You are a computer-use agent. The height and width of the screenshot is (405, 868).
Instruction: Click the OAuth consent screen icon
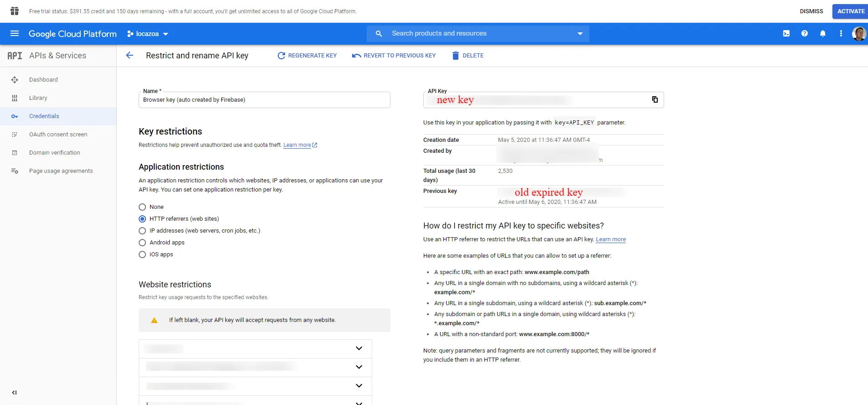coord(15,135)
